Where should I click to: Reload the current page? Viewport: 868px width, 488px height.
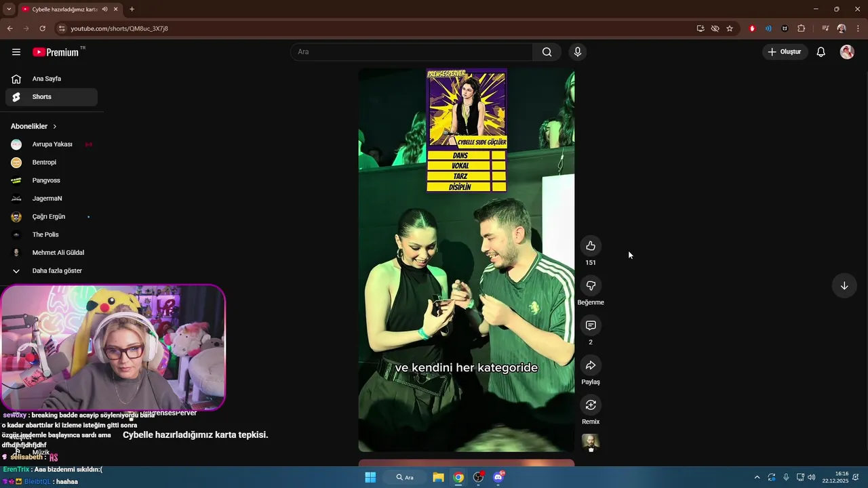click(42, 28)
